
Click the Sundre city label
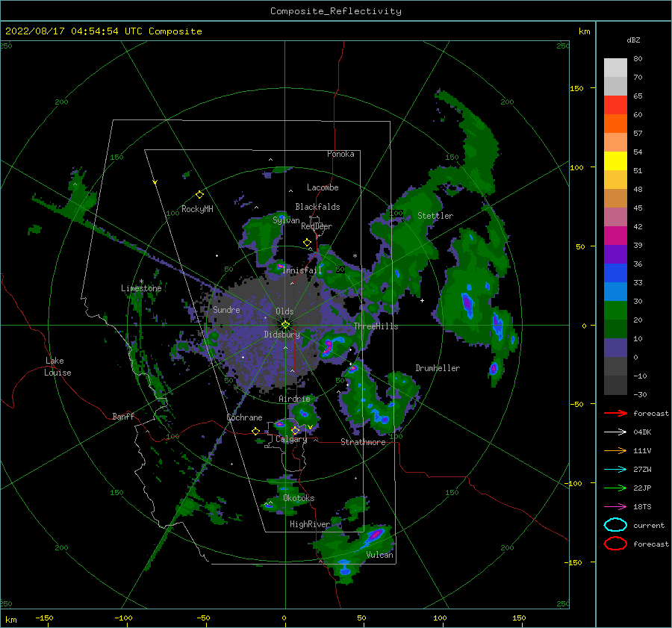pos(227,309)
